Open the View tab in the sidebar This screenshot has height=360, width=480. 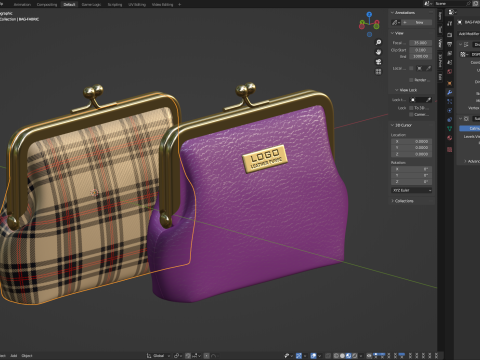[x=440, y=43]
